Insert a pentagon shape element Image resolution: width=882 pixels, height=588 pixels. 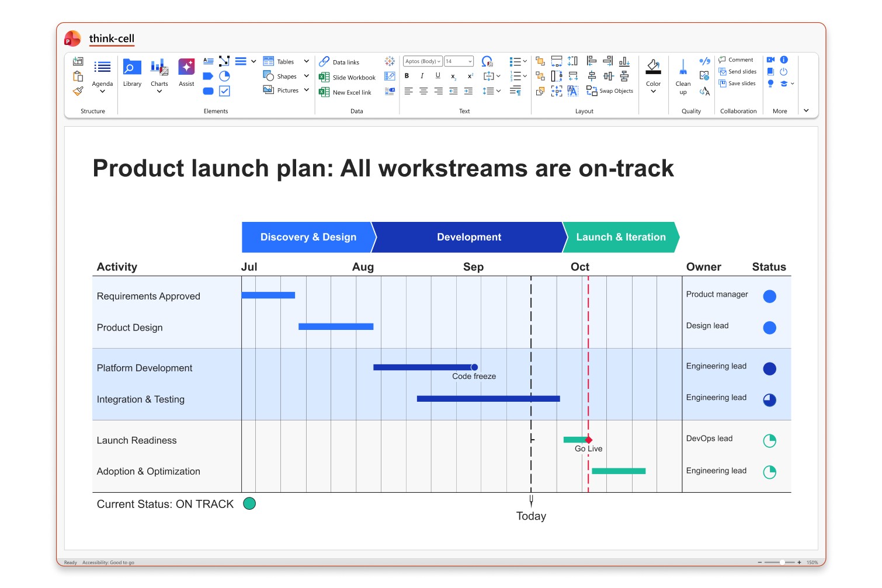click(208, 76)
